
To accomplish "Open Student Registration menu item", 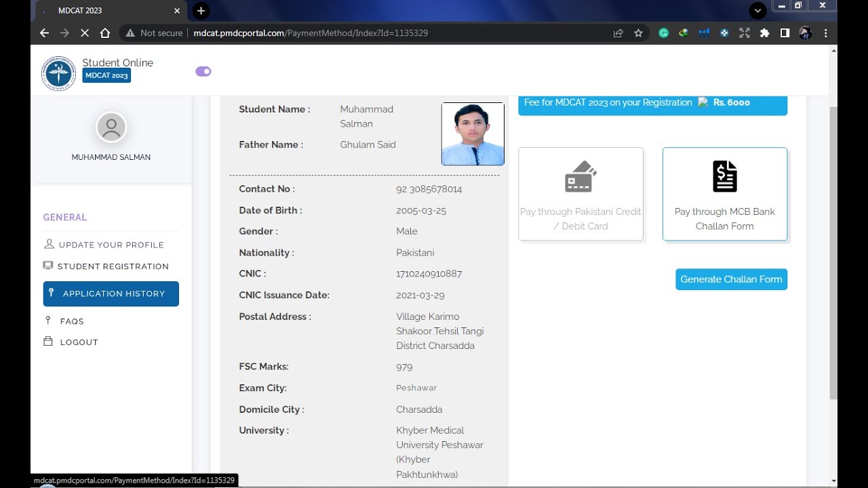I will pyautogui.click(x=106, y=266).
